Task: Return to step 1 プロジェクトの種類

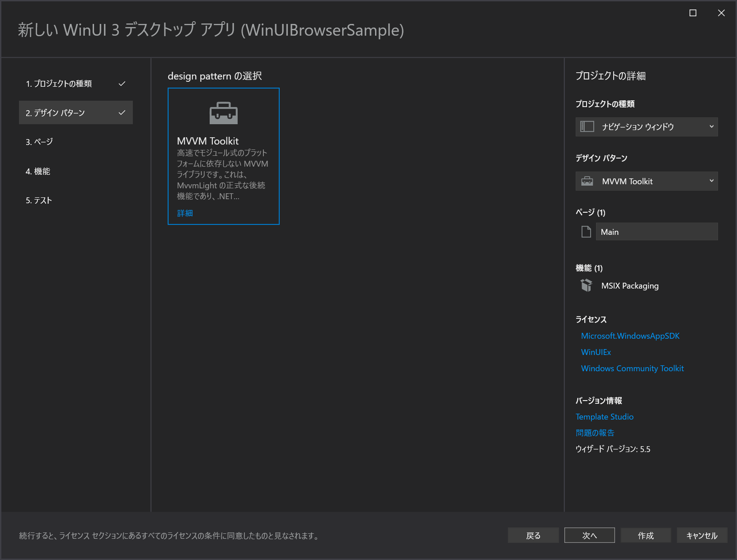Action: (60, 84)
